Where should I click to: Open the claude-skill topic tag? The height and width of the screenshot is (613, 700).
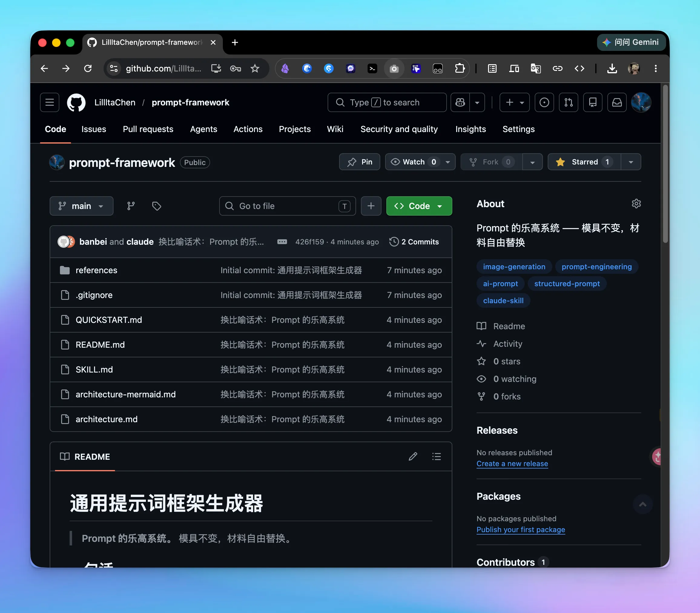[x=503, y=300]
